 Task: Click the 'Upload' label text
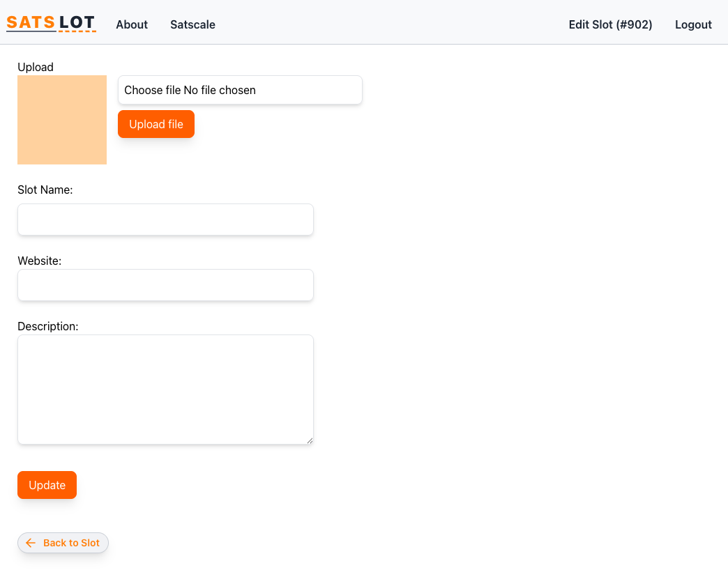tap(36, 67)
